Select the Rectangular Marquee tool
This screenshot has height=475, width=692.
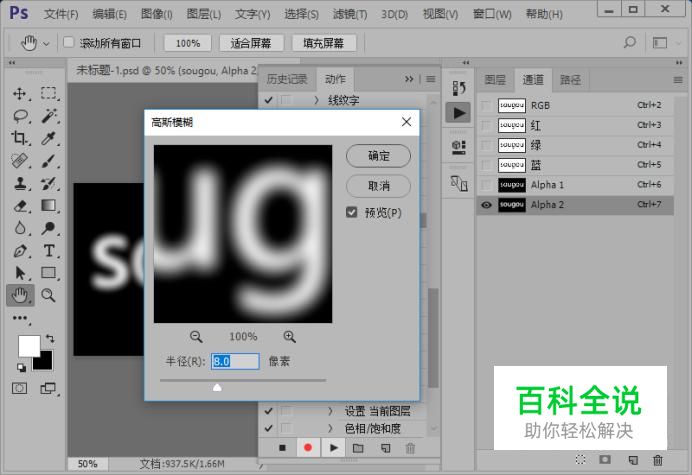tap(49, 93)
